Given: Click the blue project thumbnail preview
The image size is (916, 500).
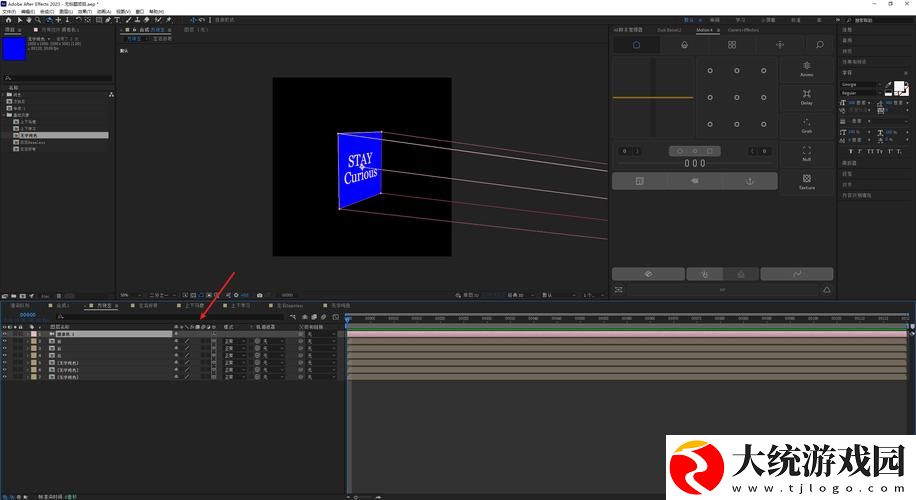Looking at the screenshot, I should [x=14, y=48].
